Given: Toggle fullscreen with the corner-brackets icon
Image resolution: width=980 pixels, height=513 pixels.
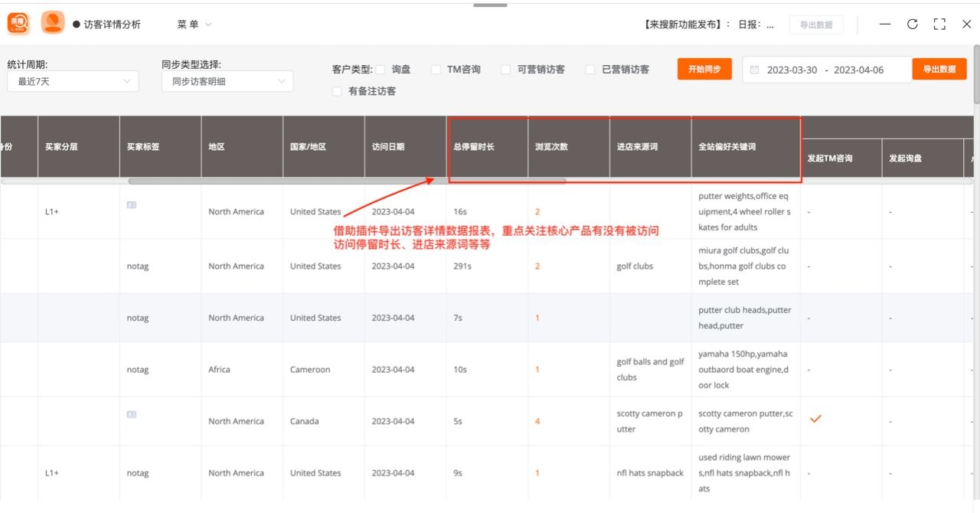Looking at the screenshot, I should click(939, 25).
